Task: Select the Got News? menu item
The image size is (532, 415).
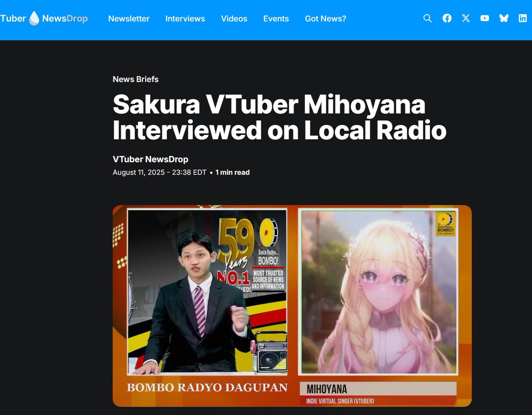Action: click(x=325, y=19)
